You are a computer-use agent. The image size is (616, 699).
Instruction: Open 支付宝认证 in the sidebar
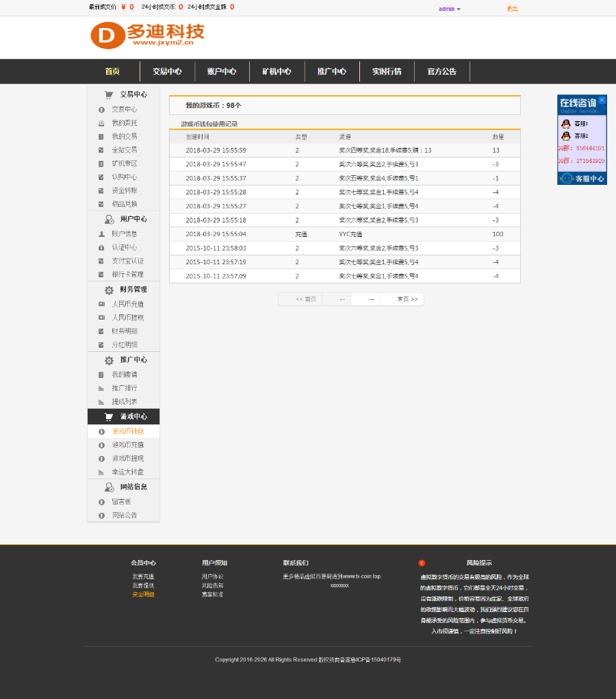click(x=128, y=261)
